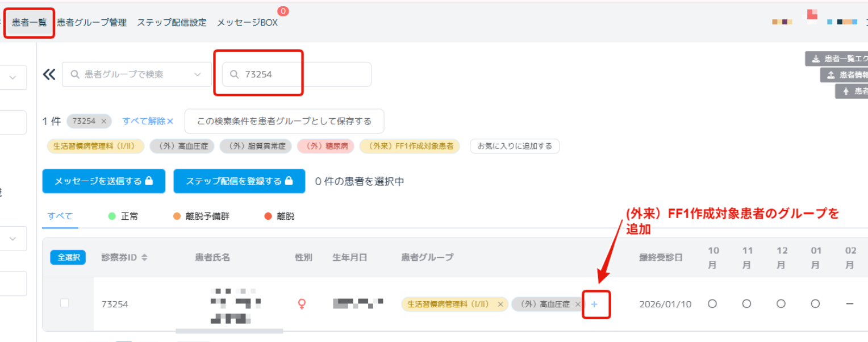Click the lock icon on メッセージを送信する
The image size is (868, 342).
pyautogui.click(x=149, y=181)
